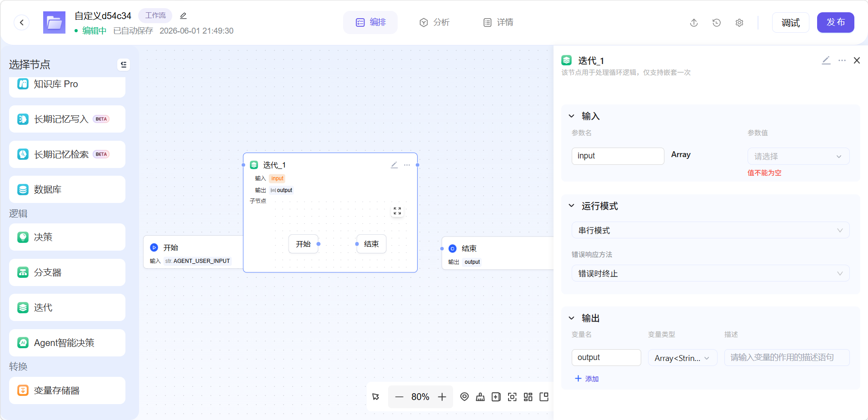Screen dimensions: 868x420
Task: Add 数据库 node
Action: click(x=67, y=189)
